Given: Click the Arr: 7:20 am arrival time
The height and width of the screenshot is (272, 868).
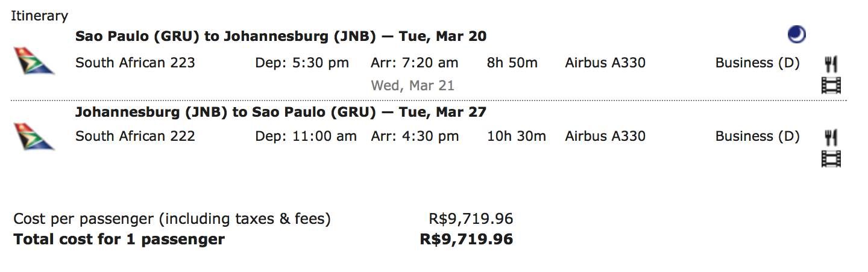Looking at the screenshot, I should coord(415,63).
